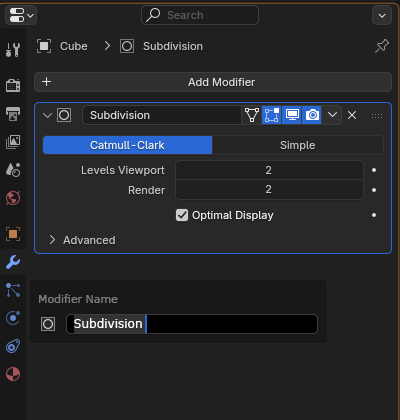Open the Scene properties tab
Screen dimensions: 400x420
(13, 170)
